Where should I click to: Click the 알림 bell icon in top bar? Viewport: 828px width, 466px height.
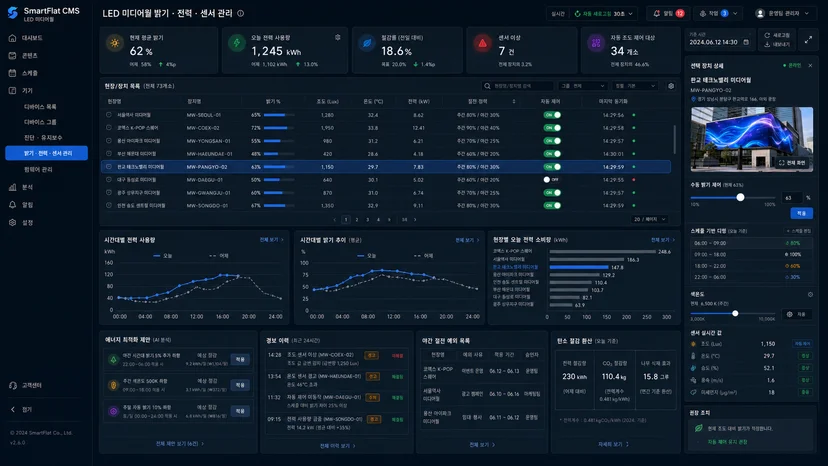(656, 13)
